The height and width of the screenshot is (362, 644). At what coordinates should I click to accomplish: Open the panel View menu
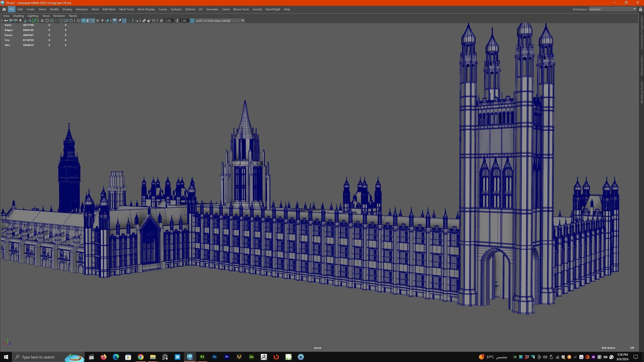click(x=6, y=16)
